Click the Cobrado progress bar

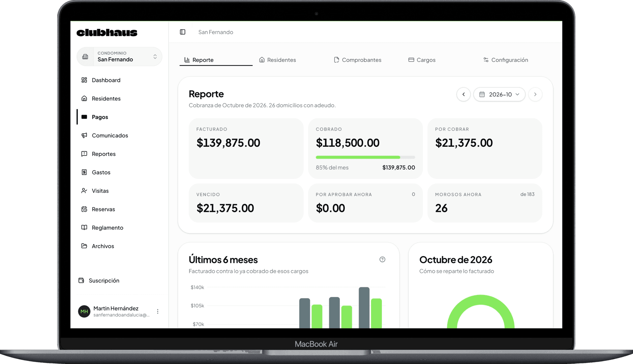tap(365, 157)
